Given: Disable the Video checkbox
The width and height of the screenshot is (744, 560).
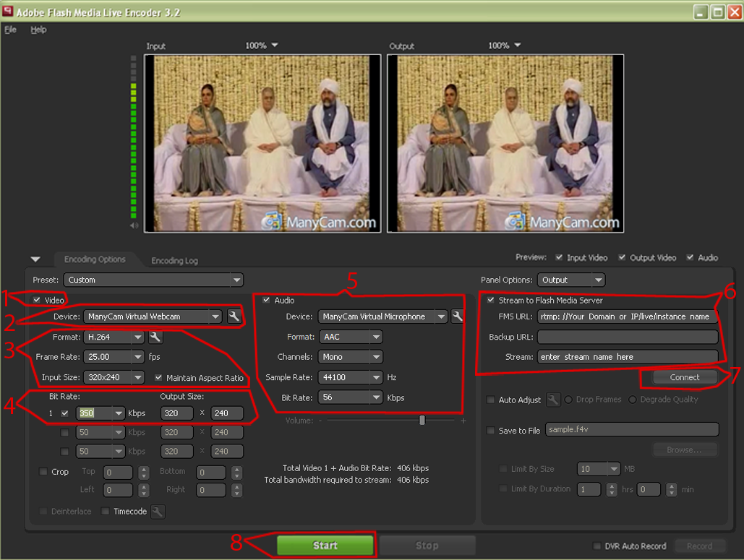Looking at the screenshot, I should (x=37, y=300).
